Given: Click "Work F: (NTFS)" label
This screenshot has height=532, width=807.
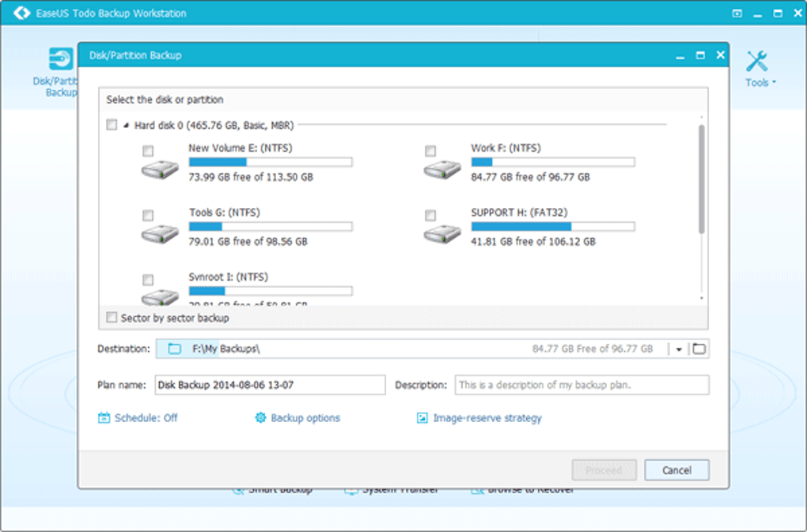Looking at the screenshot, I should coord(506,148).
